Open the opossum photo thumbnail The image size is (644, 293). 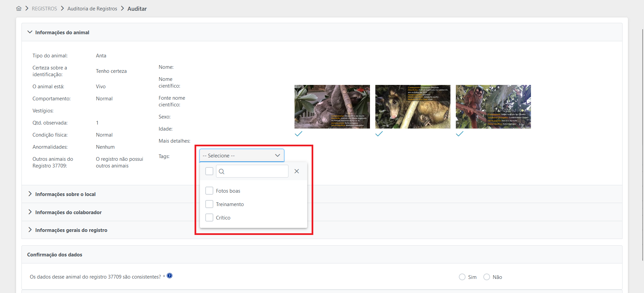click(x=413, y=107)
